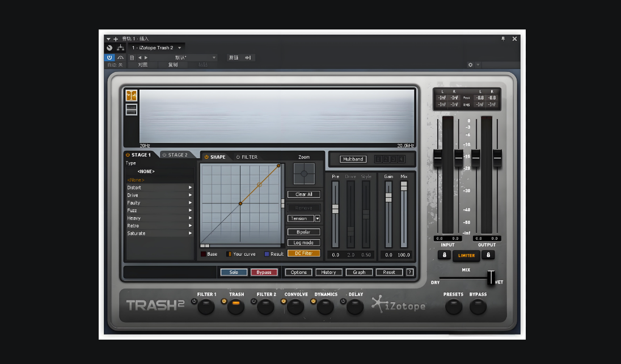Open the gear settings icon in host toolbar

[471, 65]
